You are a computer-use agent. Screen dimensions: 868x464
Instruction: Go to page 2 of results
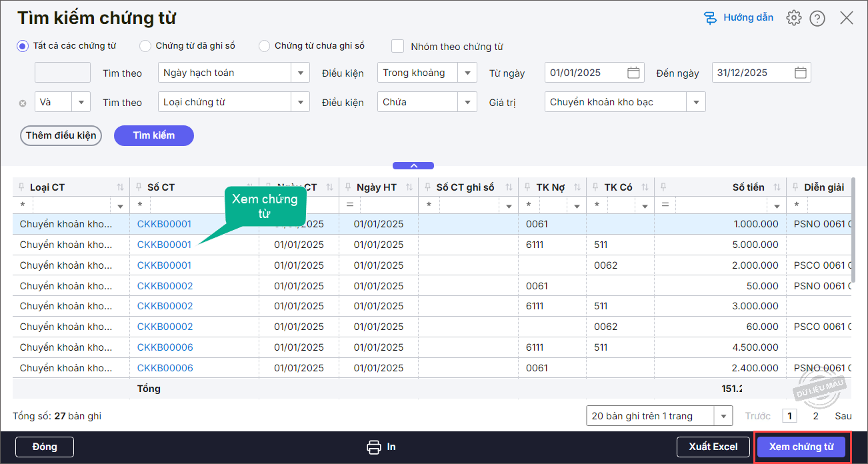coord(815,416)
